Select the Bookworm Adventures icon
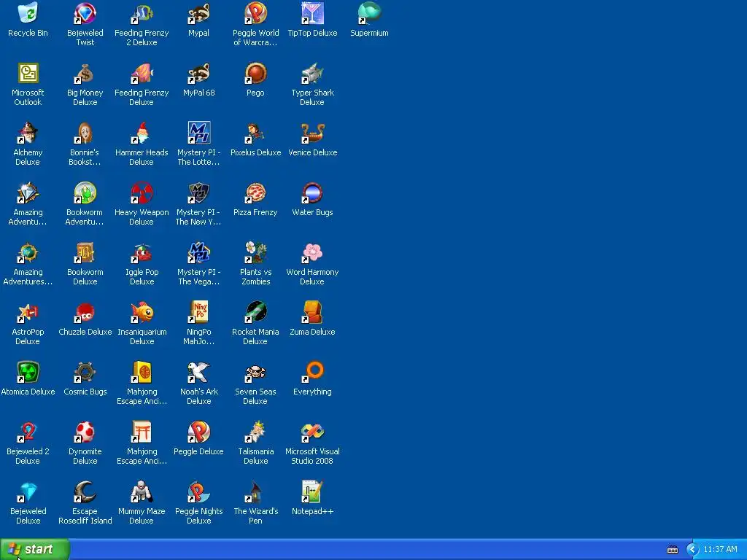Viewport: 747px width, 560px height. tap(85, 192)
